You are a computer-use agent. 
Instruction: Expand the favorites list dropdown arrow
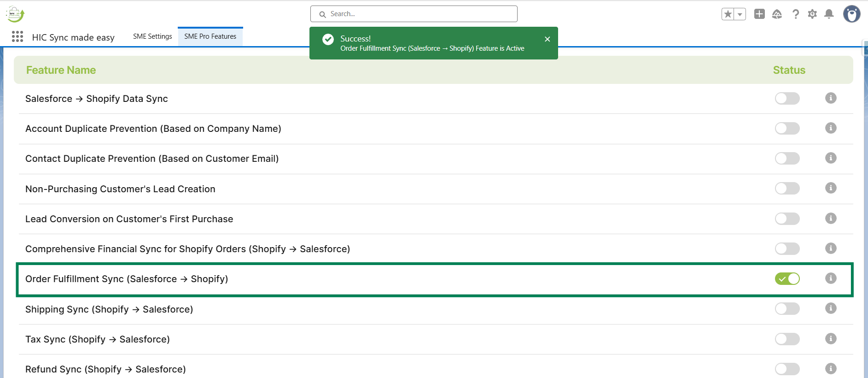tap(740, 14)
